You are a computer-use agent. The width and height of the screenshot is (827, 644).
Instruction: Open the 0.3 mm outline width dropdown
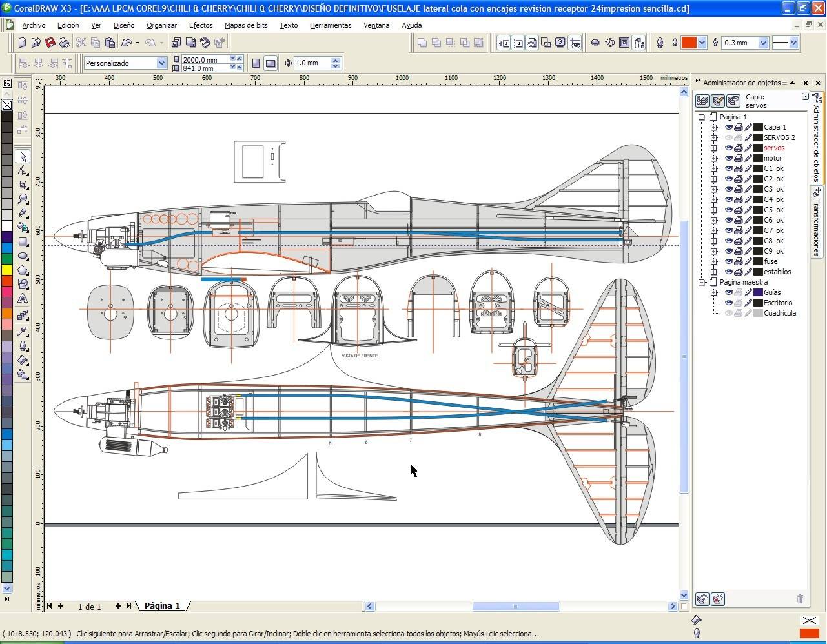click(x=763, y=43)
